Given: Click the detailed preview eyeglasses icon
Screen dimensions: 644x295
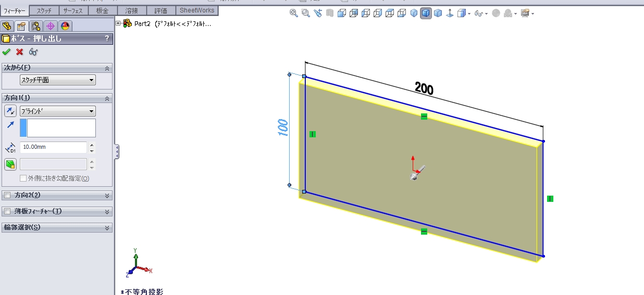Looking at the screenshot, I should click(x=33, y=52).
